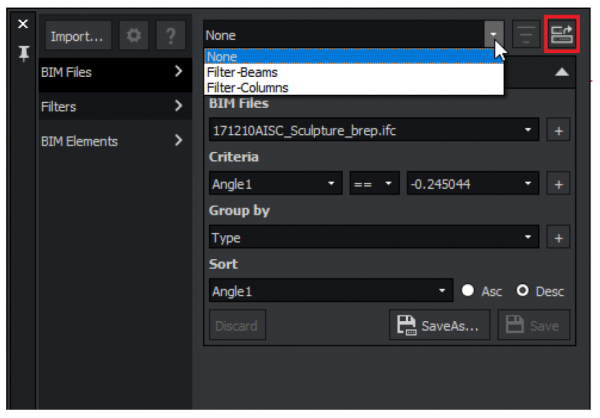Open the BIM file 171210AISC_Sculpture_brep.ifc dropdown
The image size is (600, 418).
pyautogui.click(x=374, y=130)
